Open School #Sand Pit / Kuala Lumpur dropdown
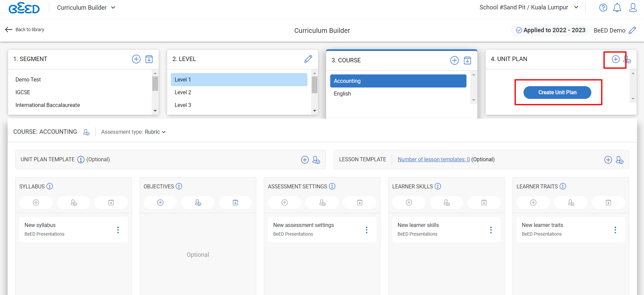Screen dimensions: 644x295 (529, 7)
